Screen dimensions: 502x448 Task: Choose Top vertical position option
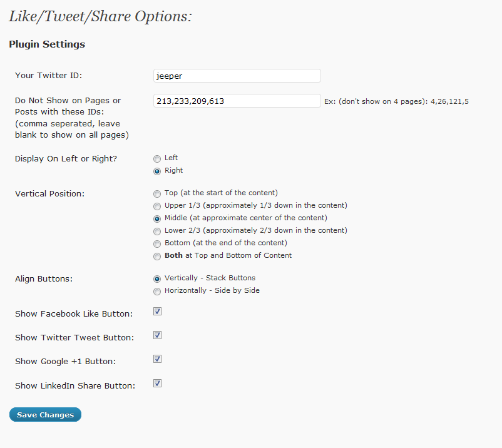pyautogui.click(x=157, y=193)
